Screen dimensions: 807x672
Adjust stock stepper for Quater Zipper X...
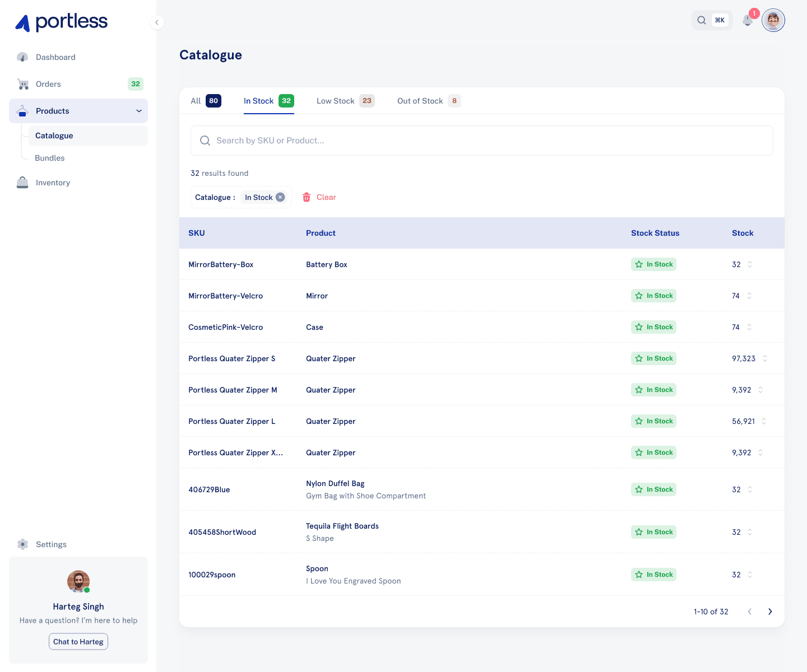(760, 452)
